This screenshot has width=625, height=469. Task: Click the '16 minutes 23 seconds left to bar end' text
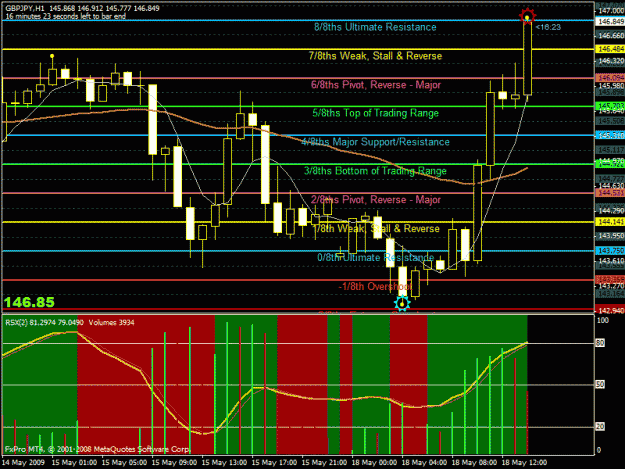click(65, 16)
